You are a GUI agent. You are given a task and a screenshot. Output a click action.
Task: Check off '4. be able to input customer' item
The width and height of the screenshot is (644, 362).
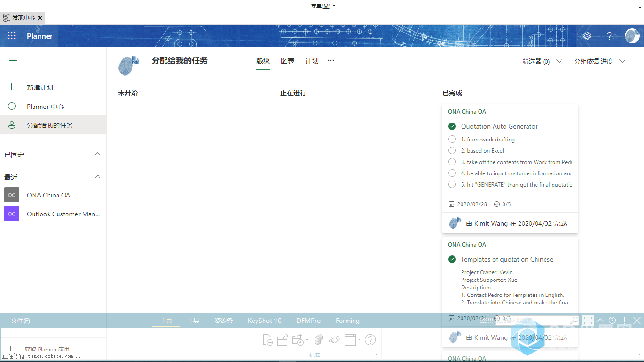[x=452, y=173]
